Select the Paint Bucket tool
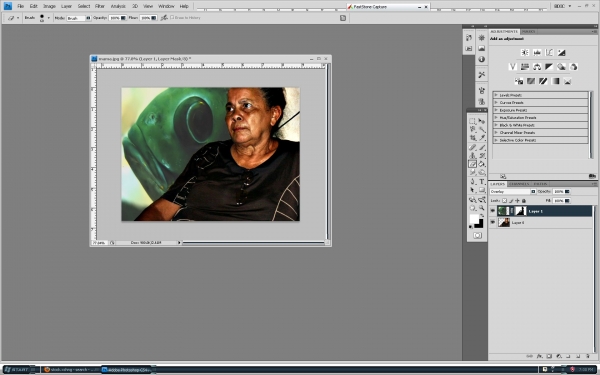 pos(482,164)
